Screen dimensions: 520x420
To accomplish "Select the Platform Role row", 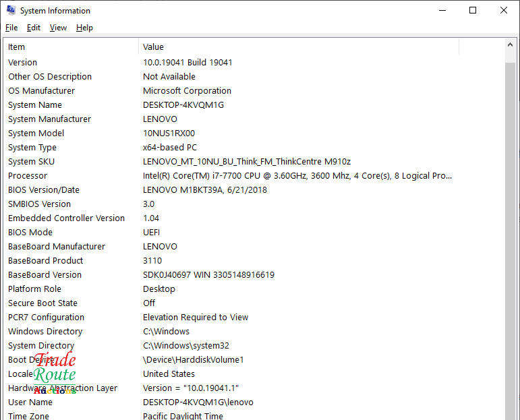I will click(34, 289).
